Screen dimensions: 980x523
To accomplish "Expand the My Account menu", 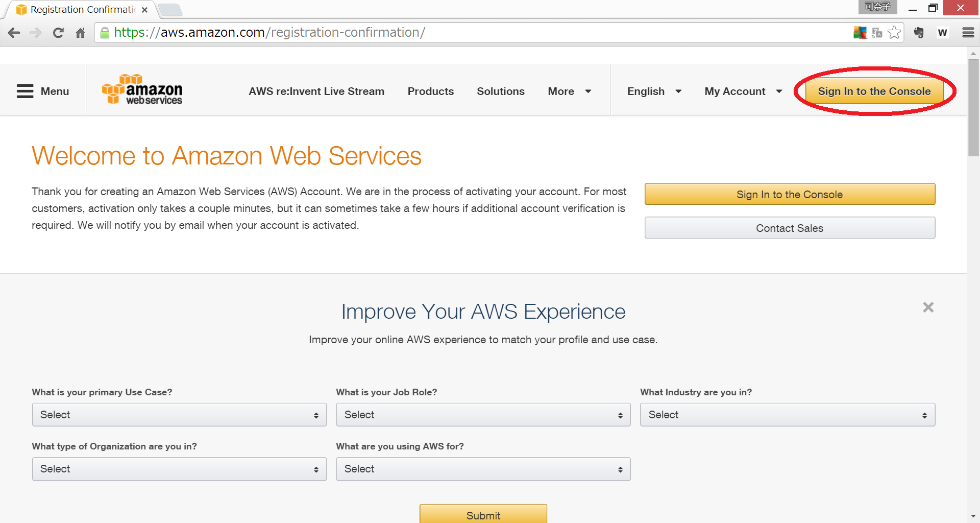I will tap(743, 91).
